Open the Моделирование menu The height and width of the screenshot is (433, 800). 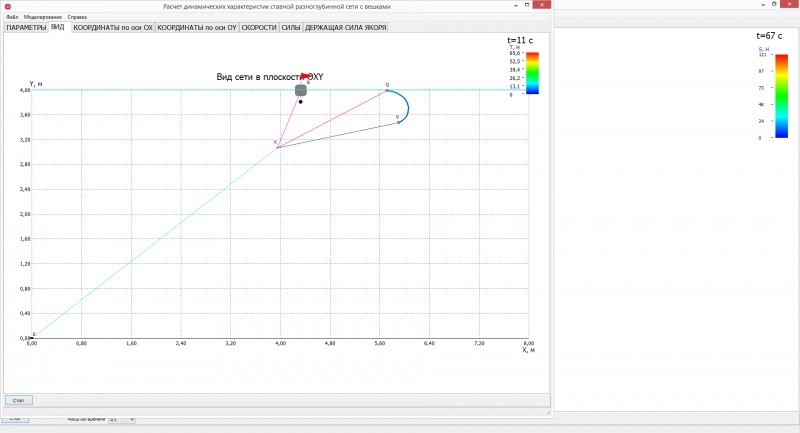[43, 17]
